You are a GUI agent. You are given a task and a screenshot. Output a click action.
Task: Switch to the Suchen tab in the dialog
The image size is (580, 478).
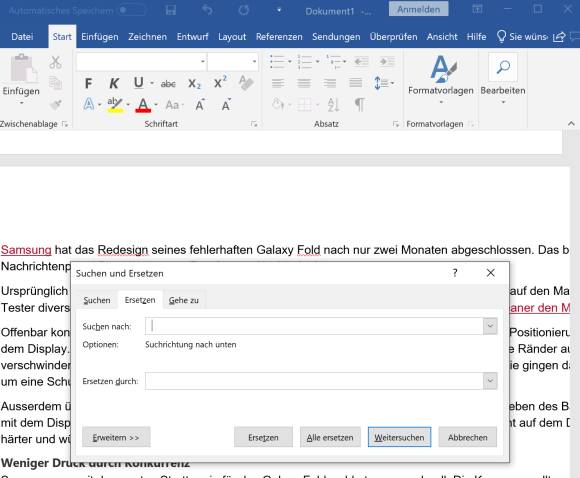97,300
